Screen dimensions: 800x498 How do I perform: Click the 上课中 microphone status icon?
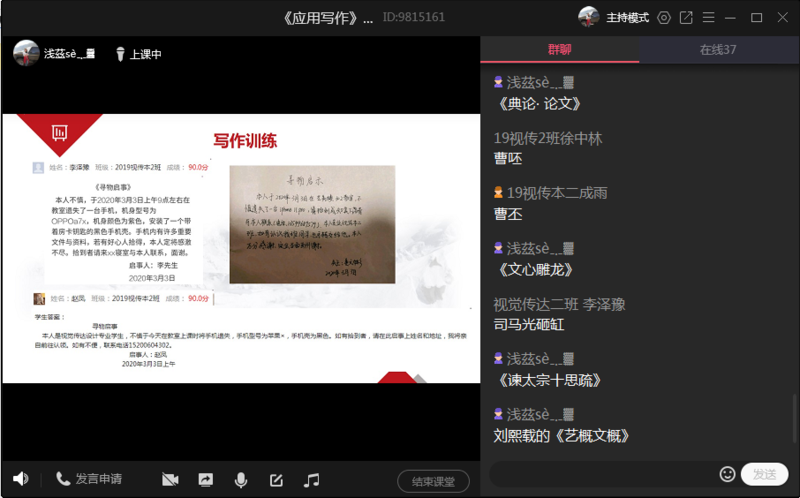coord(120,54)
